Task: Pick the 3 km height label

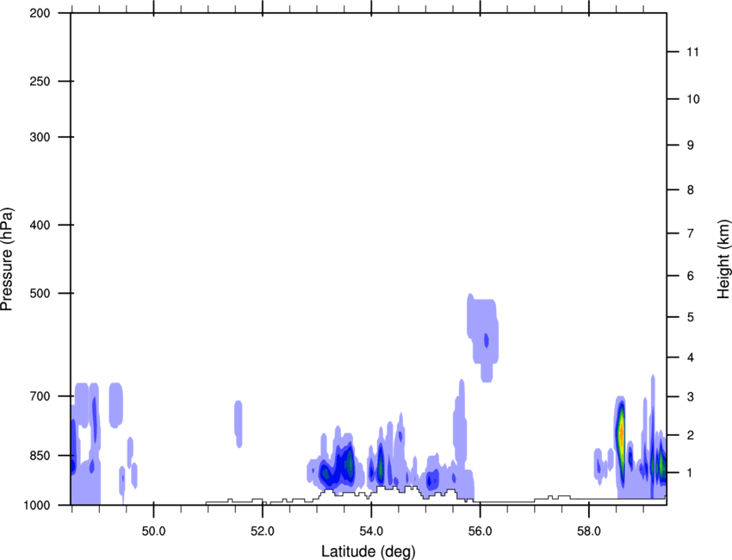Action: (x=690, y=397)
